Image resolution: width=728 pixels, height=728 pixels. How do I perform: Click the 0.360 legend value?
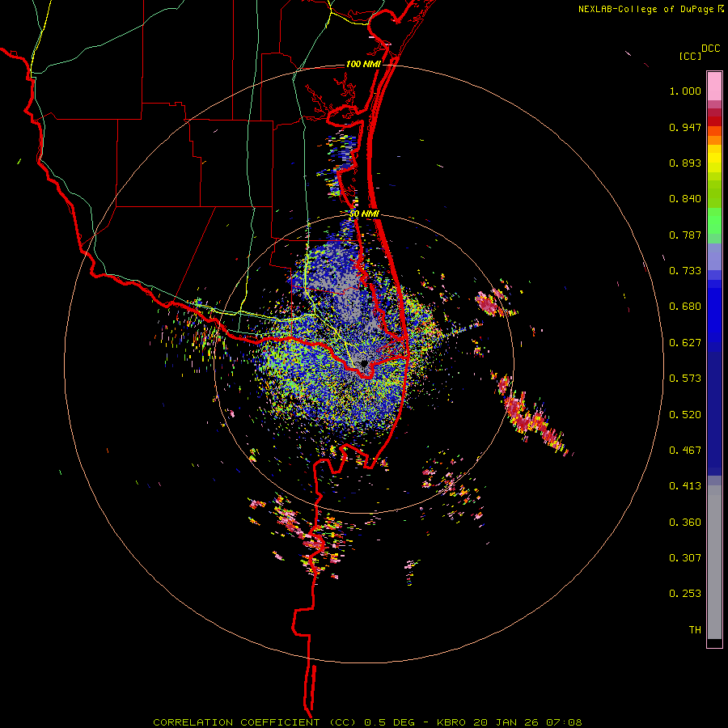[685, 523]
